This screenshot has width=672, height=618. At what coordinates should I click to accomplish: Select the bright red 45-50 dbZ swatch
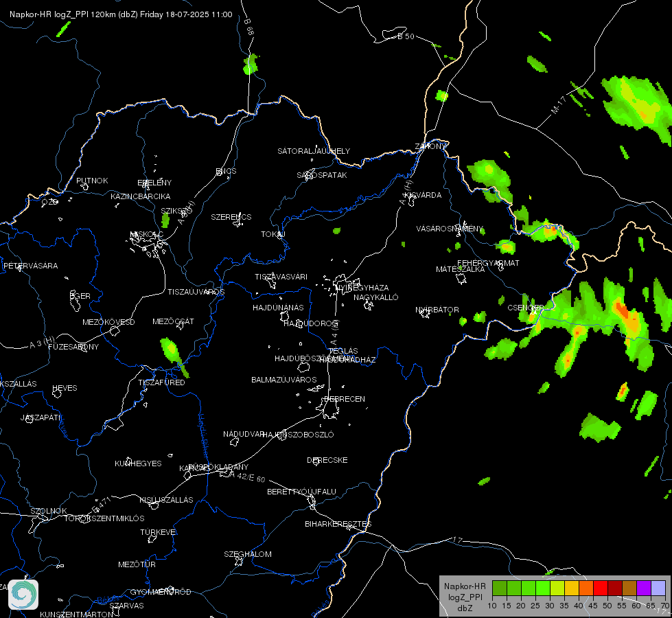[601, 588]
